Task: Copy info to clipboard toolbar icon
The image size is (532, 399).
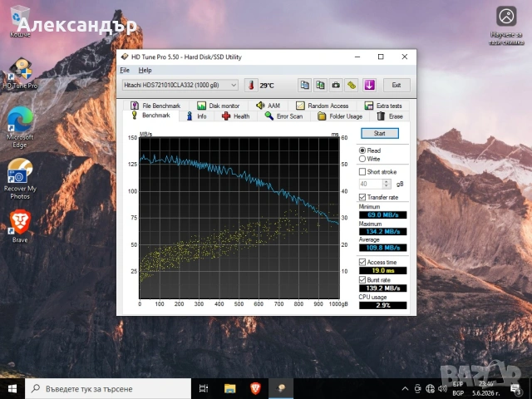Action: 304,85
